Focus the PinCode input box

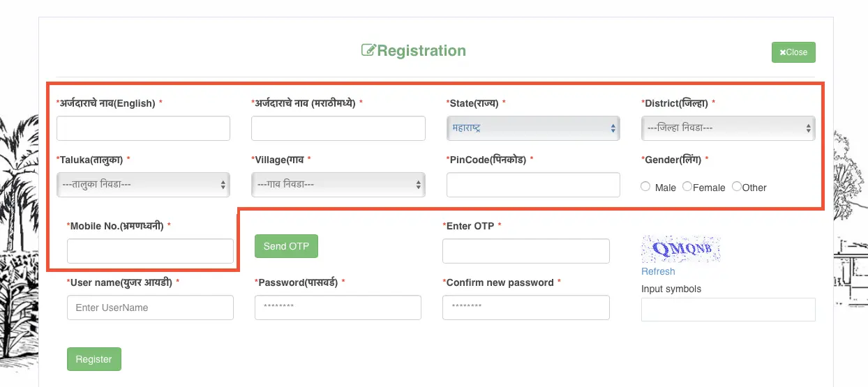click(x=533, y=185)
